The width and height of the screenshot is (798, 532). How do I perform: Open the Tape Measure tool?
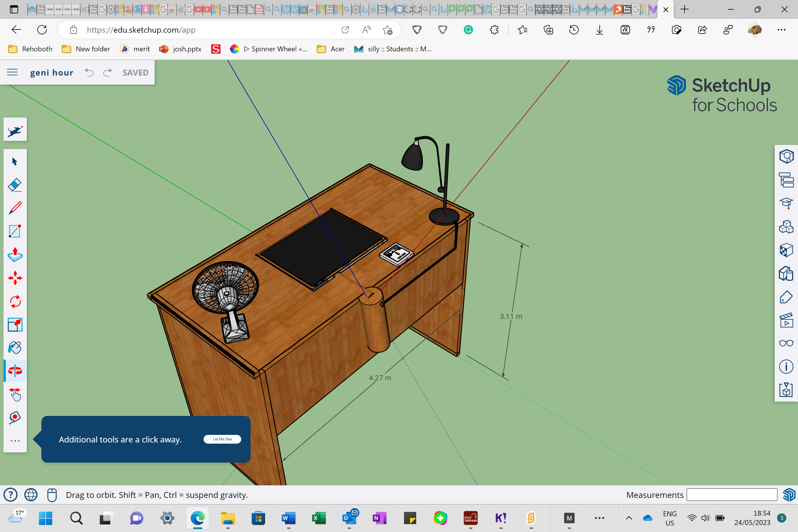(x=15, y=417)
